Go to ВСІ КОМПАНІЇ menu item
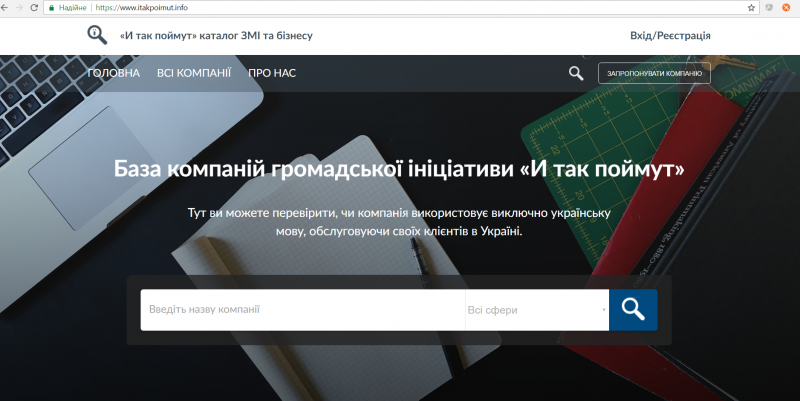Image resolution: width=800 pixels, height=401 pixels. [194, 73]
